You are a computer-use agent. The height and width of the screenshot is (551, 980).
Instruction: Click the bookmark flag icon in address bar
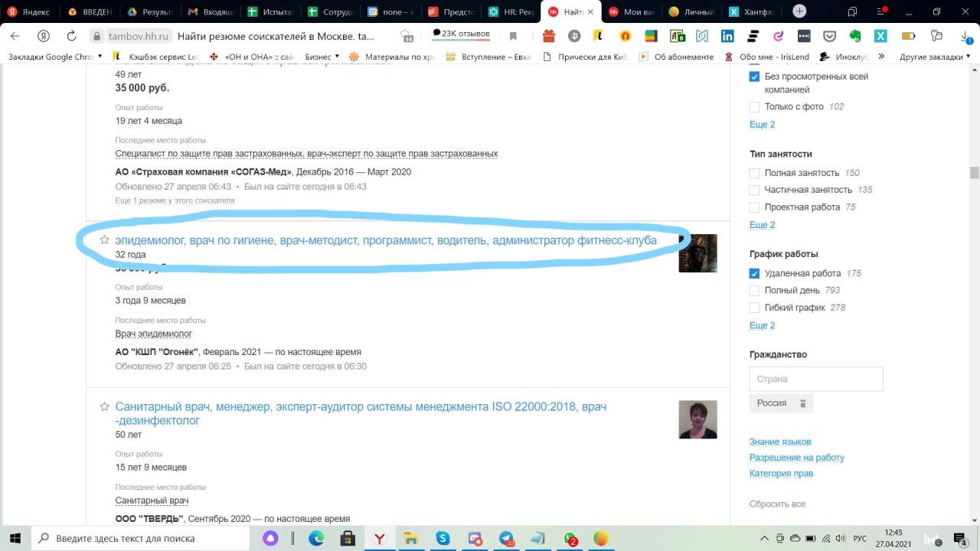point(513,36)
